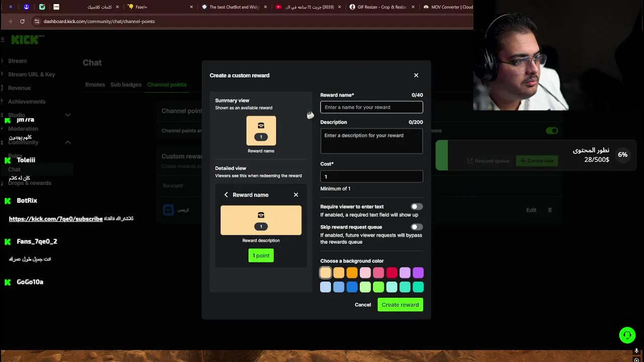Click the microphone icon in the bottom-right corner
The height and width of the screenshot is (362, 644).
click(636, 351)
